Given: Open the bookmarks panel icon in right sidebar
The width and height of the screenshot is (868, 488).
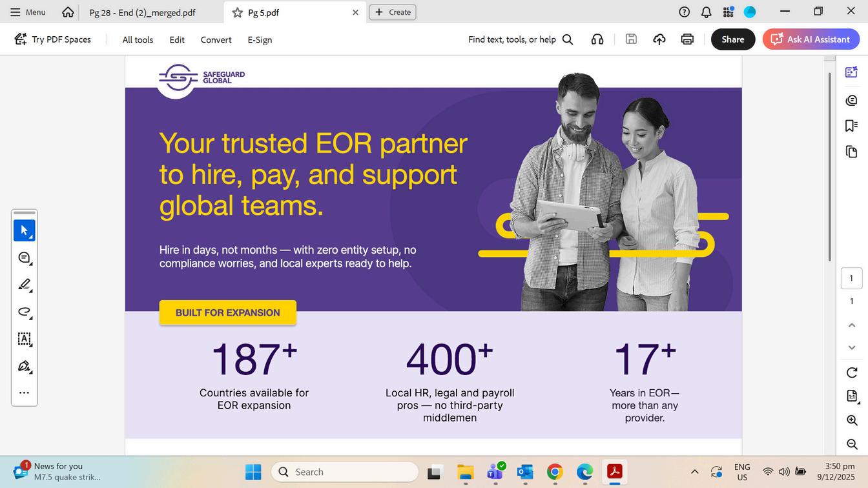Looking at the screenshot, I should 851,125.
